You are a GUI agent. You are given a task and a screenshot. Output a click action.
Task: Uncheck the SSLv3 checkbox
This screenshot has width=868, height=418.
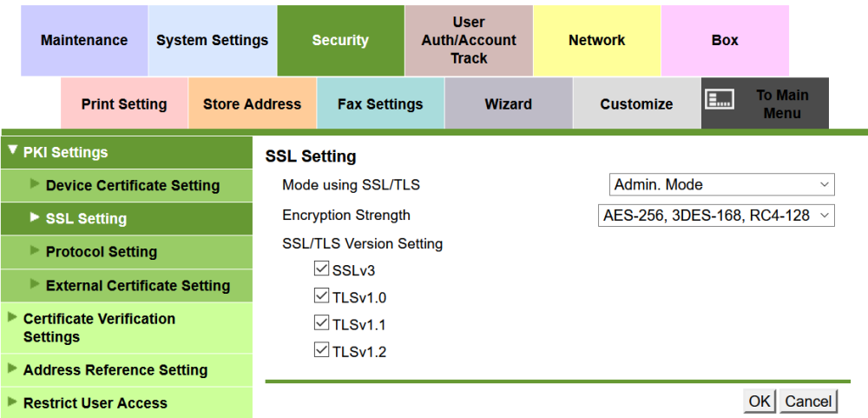(x=322, y=269)
